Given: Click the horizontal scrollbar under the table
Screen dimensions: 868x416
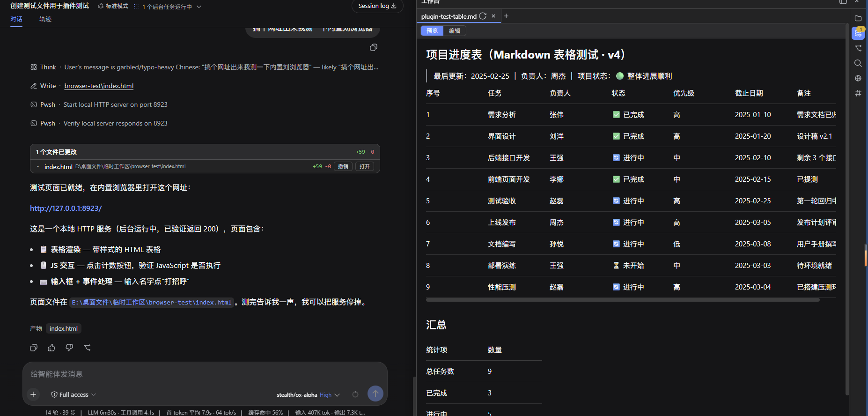Looking at the screenshot, I should click(623, 300).
